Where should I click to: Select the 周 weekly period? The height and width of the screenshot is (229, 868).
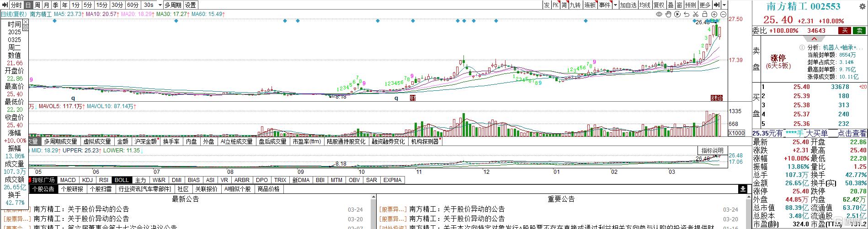pos(38,5)
